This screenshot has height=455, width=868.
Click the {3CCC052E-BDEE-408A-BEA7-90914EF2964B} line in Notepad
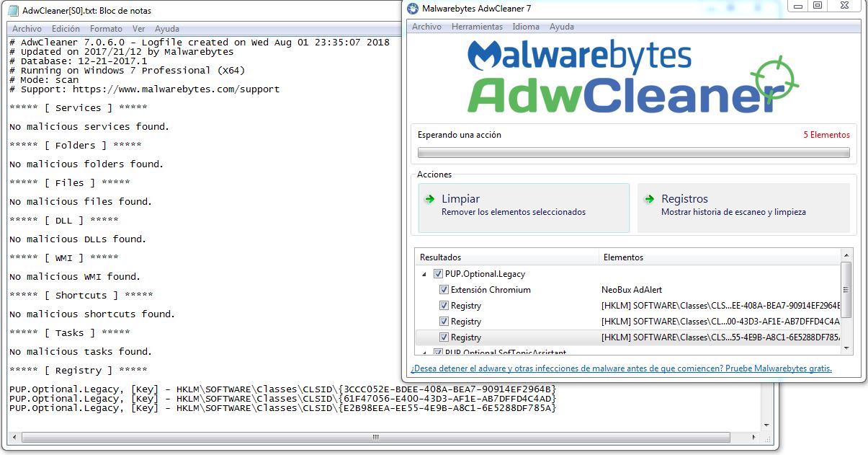[282, 389]
